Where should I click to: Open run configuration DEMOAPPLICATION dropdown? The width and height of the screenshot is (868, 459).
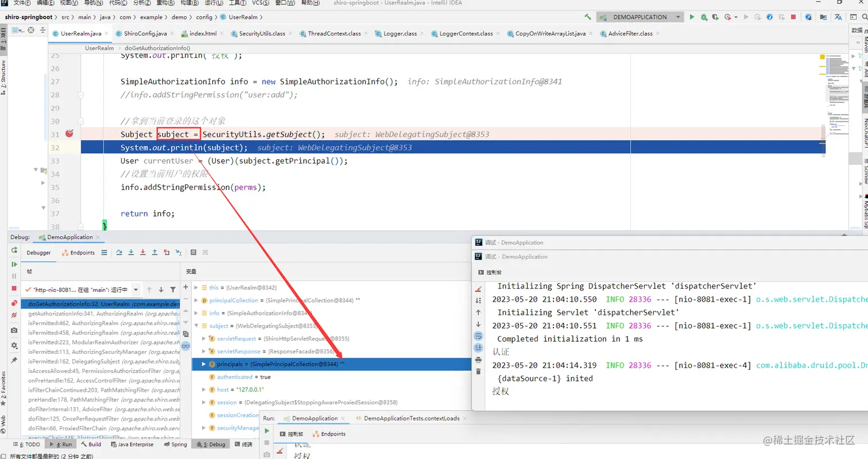[x=640, y=17]
